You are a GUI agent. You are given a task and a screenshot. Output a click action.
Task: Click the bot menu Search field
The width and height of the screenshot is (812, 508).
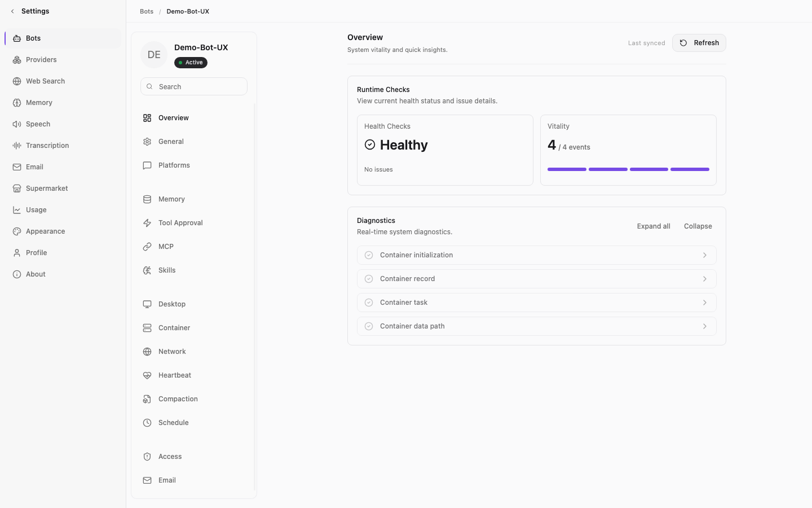(x=194, y=86)
